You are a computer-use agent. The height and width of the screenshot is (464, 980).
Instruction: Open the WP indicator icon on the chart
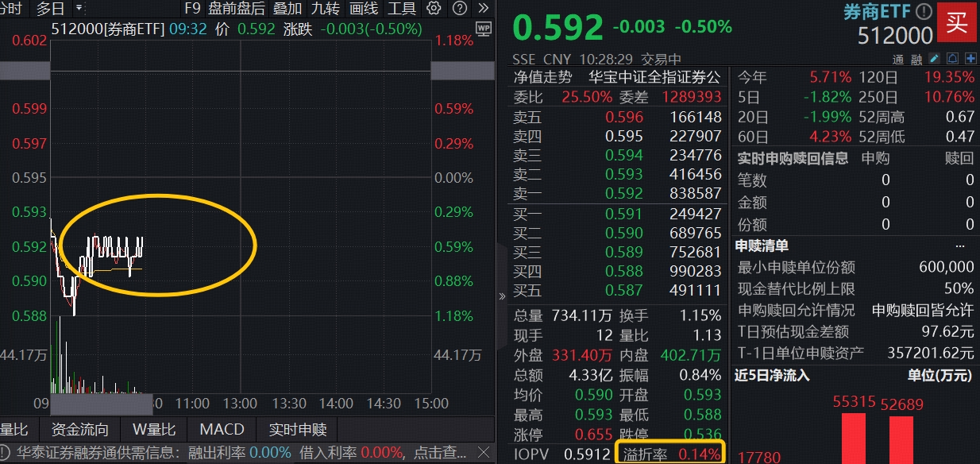(x=484, y=29)
